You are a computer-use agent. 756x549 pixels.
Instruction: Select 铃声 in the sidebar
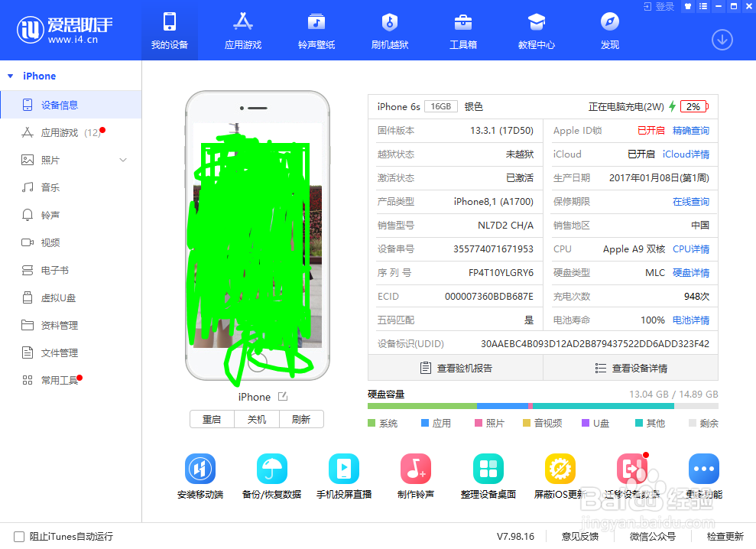click(71, 215)
